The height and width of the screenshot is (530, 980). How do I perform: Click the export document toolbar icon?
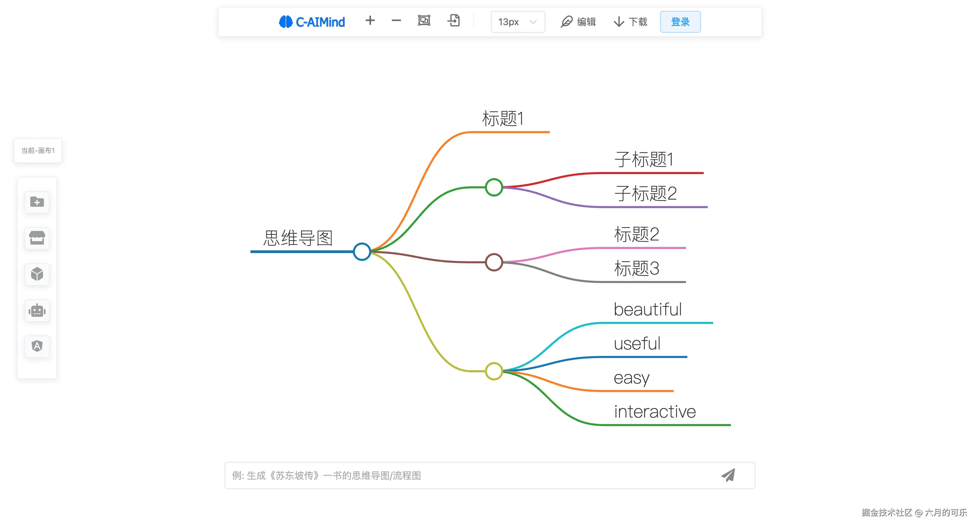[454, 21]
